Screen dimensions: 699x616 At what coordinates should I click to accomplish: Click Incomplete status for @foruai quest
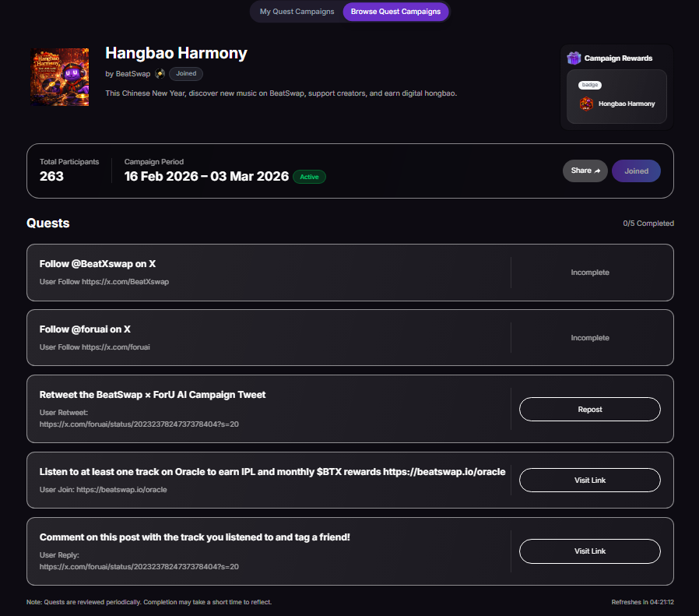point(590,338)
